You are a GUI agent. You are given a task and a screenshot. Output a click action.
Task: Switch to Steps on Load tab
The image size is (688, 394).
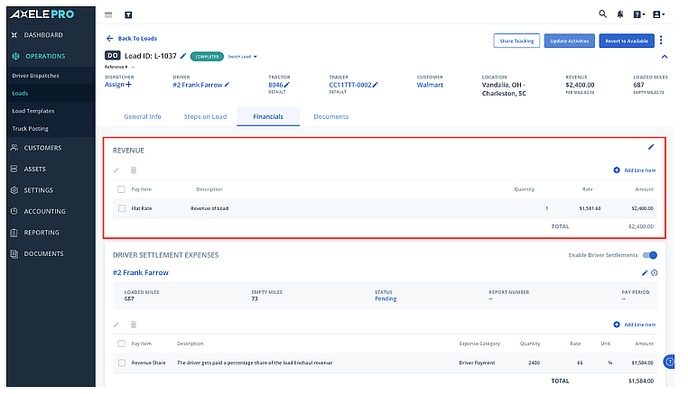coord(205,116)
